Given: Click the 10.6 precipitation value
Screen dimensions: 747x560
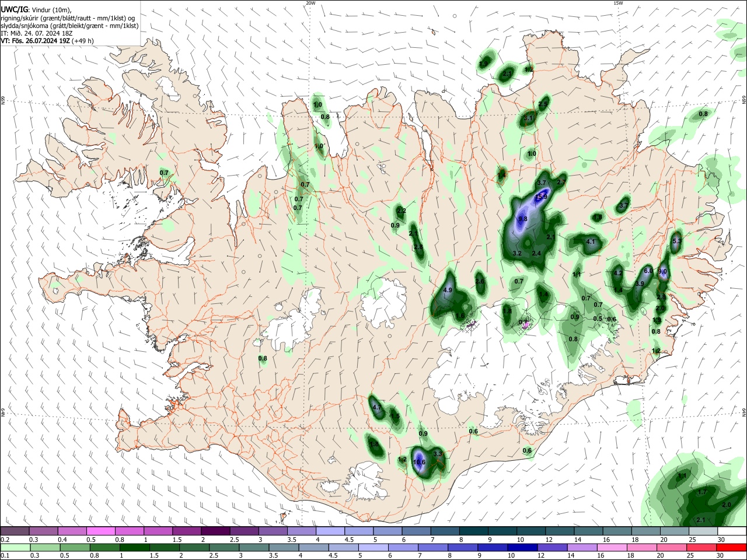Looking at the screenshot, I should coord(418,462).
